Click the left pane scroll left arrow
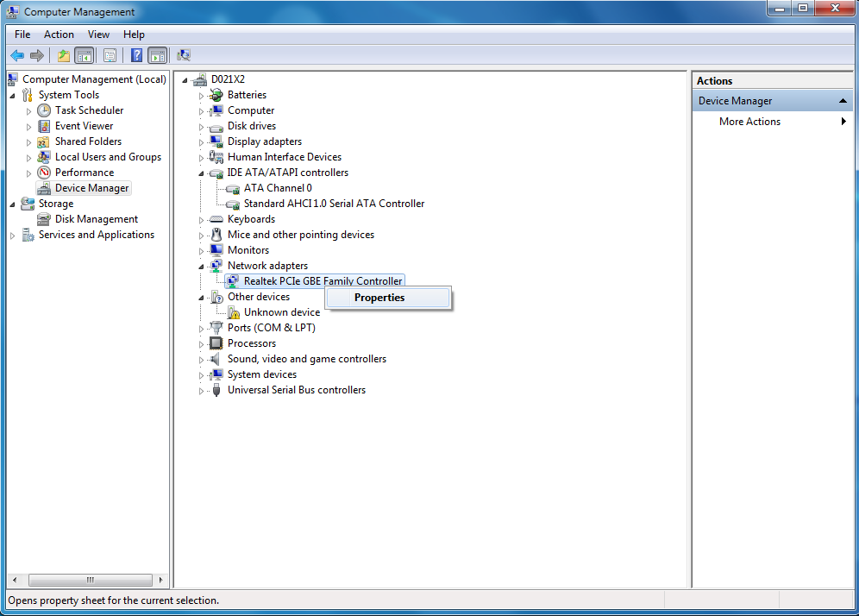The image size is (859, 616). (15, 580)
